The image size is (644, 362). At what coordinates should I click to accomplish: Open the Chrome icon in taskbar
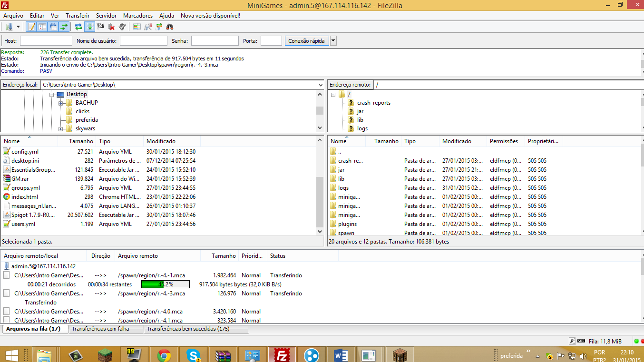tap(164, 355)
